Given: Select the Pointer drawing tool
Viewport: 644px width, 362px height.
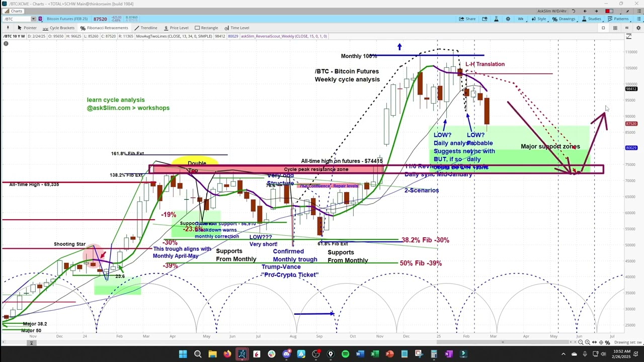Looking at the screenshot, I should [x=27, y=28].
